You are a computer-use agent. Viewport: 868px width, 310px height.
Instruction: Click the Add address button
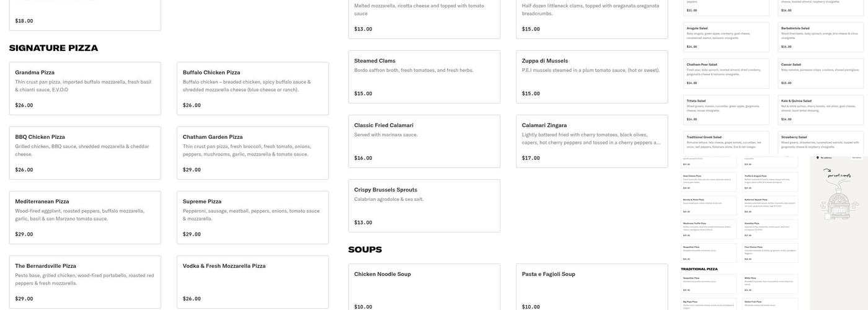(x=856, y=157)
